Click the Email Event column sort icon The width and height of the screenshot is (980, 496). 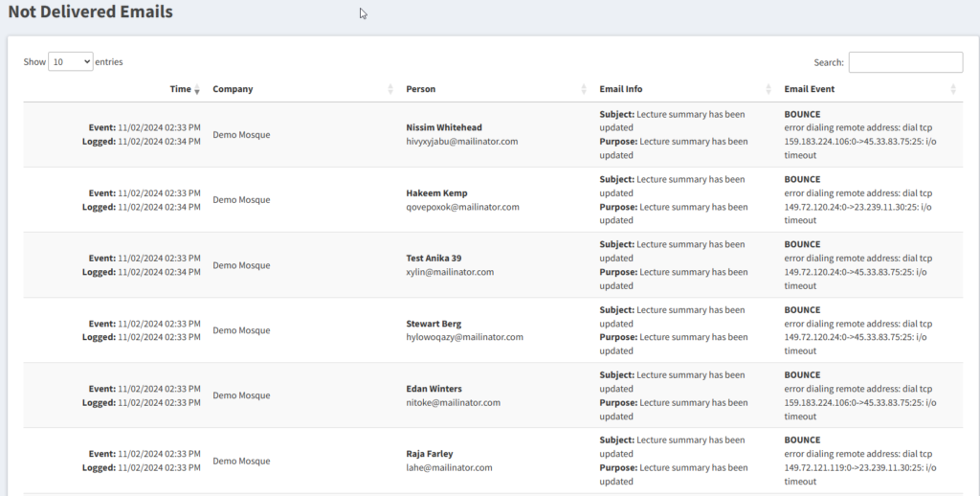(953, 89)
